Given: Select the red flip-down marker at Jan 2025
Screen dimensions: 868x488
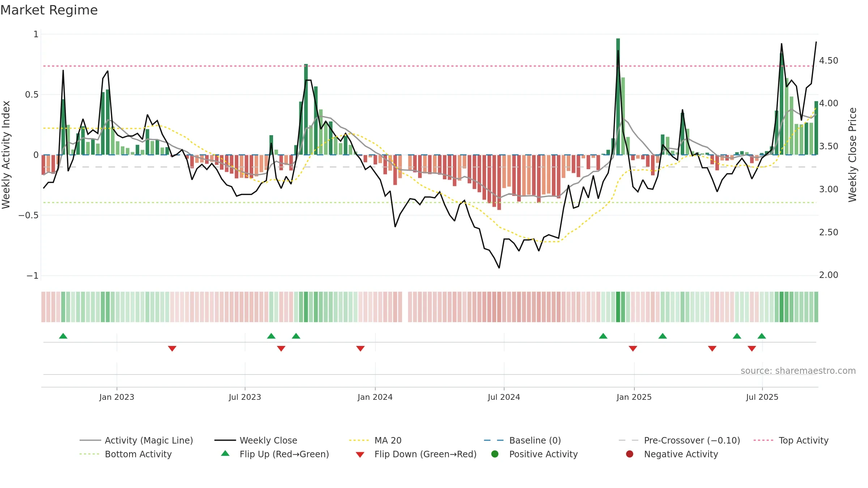Looking at the screenshot, I should click(x=633, y=348).
